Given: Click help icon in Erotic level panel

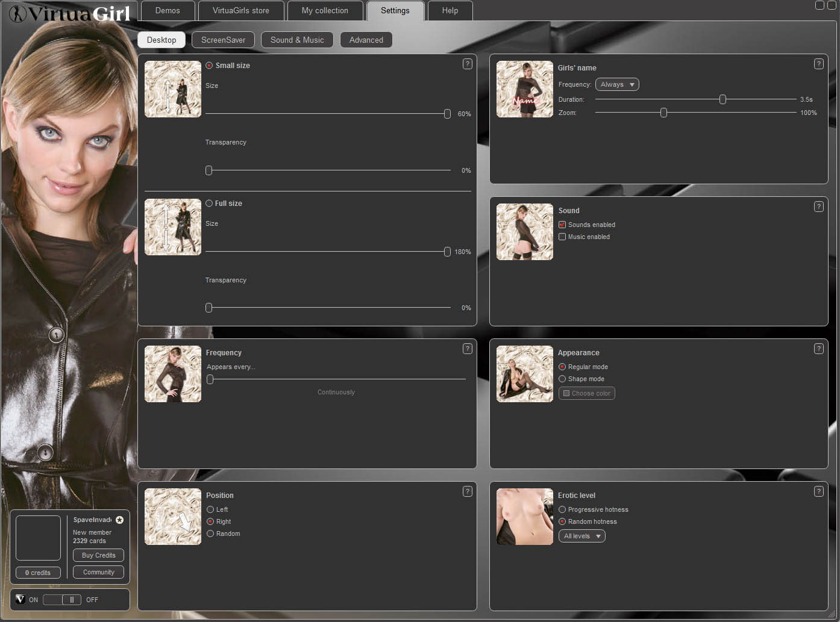Looking at the screenshot, I should [x=818, y=491].
